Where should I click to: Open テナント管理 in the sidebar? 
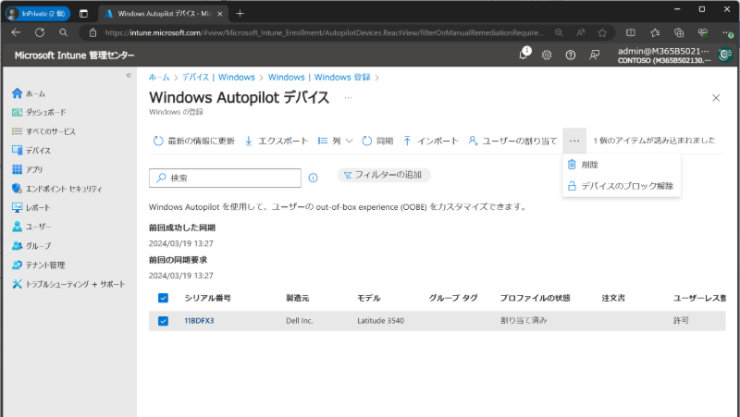click(x=39, y=265)
